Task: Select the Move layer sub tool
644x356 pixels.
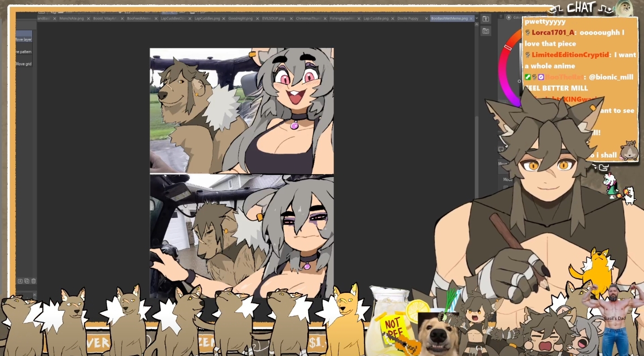Action: 24,39
